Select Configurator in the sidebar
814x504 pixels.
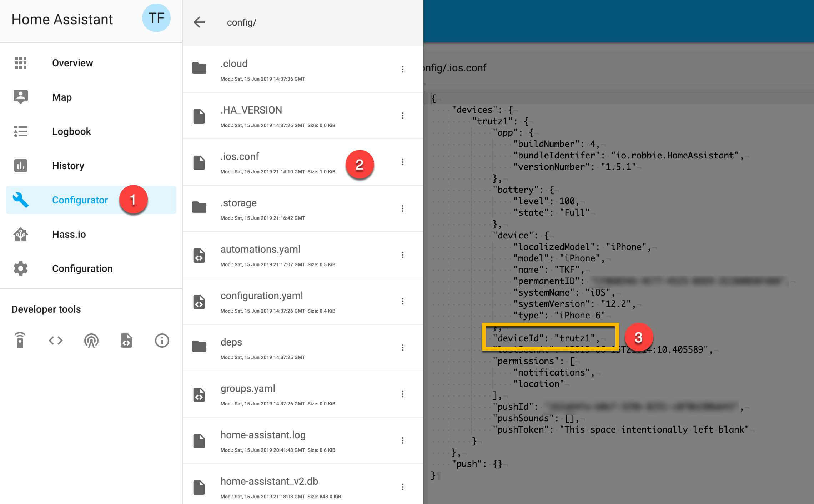(80, 200)
